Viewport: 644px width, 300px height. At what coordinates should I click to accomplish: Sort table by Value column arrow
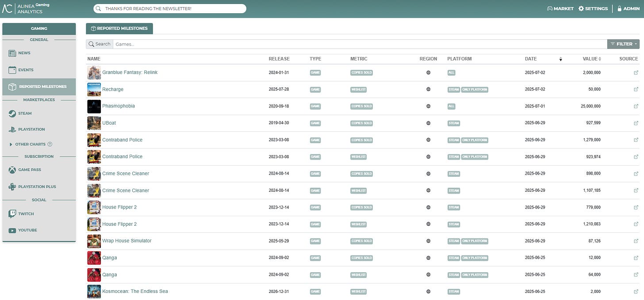pyautogui.click(x=600, y=59)
